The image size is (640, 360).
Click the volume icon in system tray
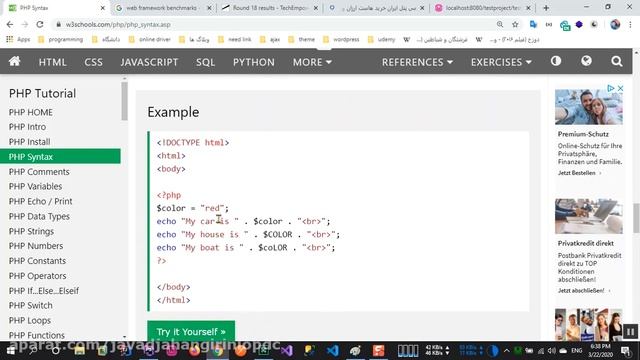(552, 351)
